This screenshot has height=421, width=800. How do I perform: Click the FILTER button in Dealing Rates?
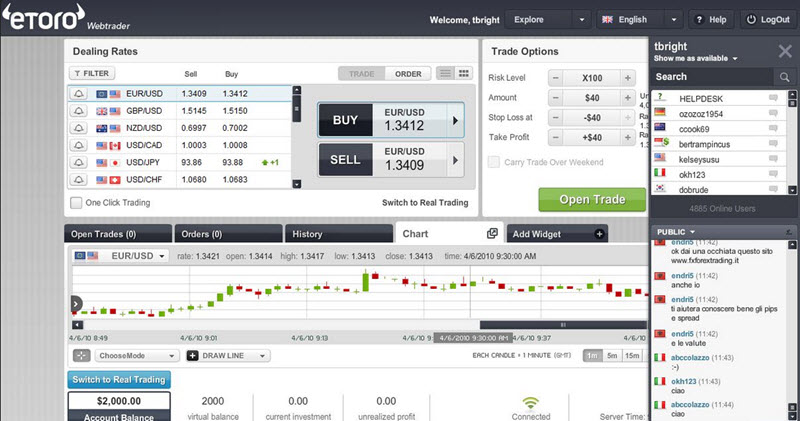tap(92, 73)
